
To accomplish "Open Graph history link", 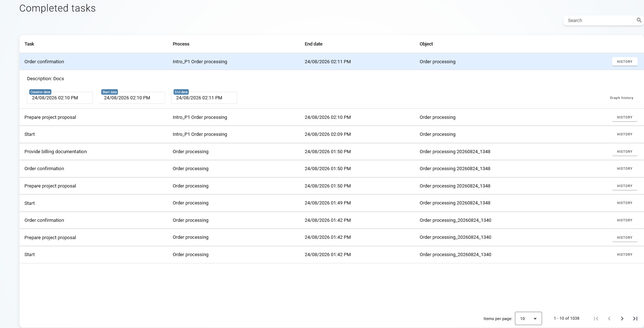I will [621, 98].
